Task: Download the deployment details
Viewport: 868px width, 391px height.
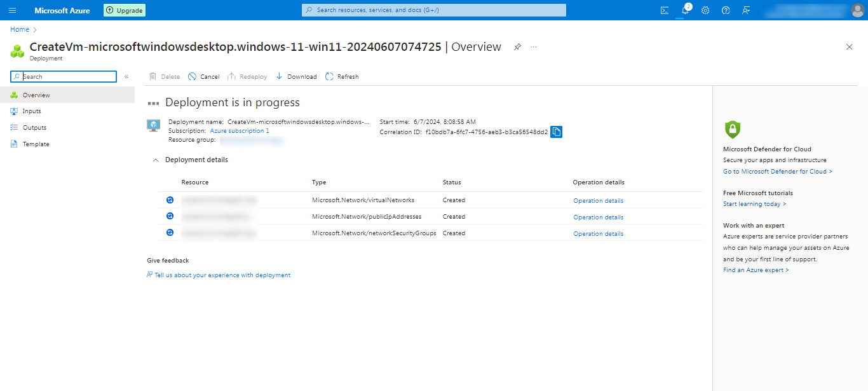Action: [x=296, y=76]
